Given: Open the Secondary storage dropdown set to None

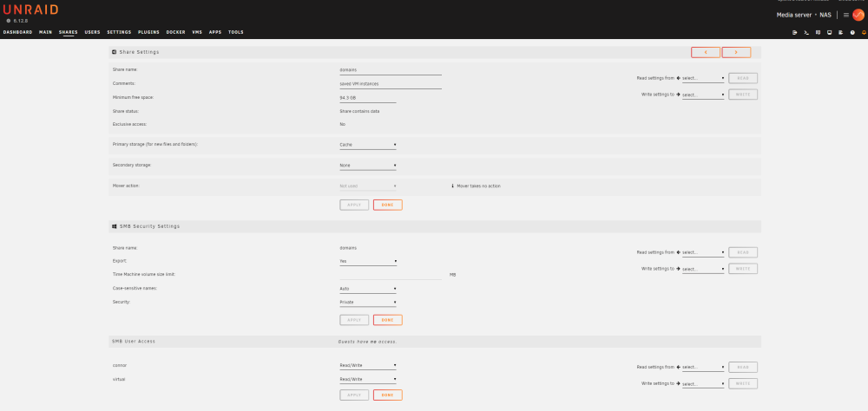Looking at the screenshot, I should click(x=368, y=166).
